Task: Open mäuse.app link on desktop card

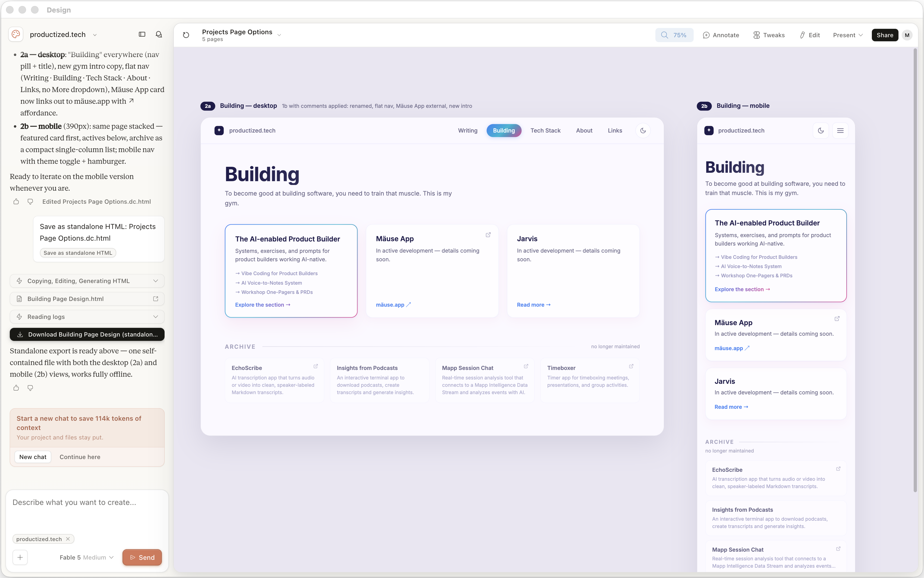Action: click(x=393, y=305)
